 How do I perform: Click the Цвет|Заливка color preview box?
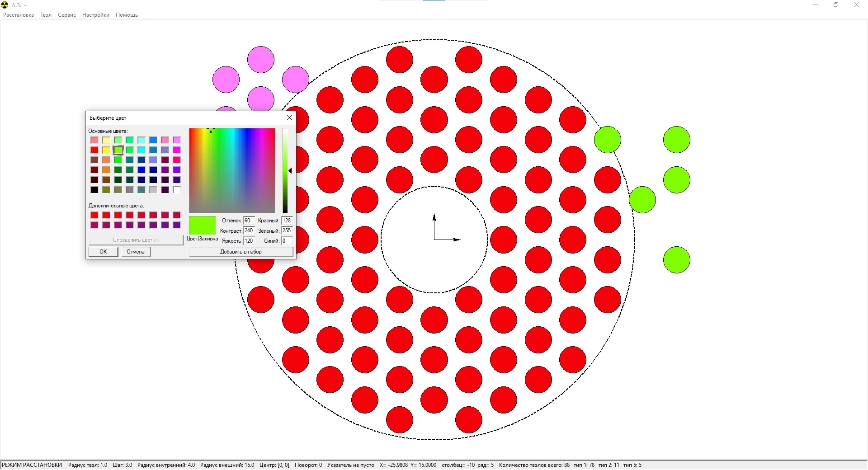click(202, 225)
